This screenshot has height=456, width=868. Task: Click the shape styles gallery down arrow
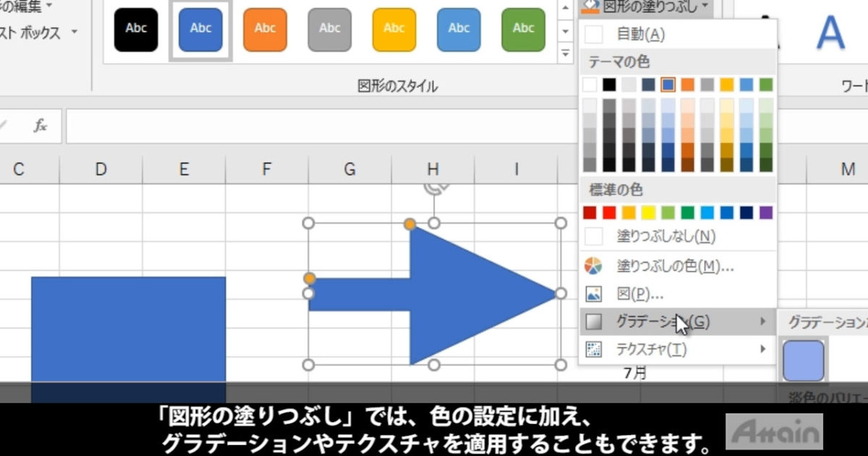(x=566, y=30)
